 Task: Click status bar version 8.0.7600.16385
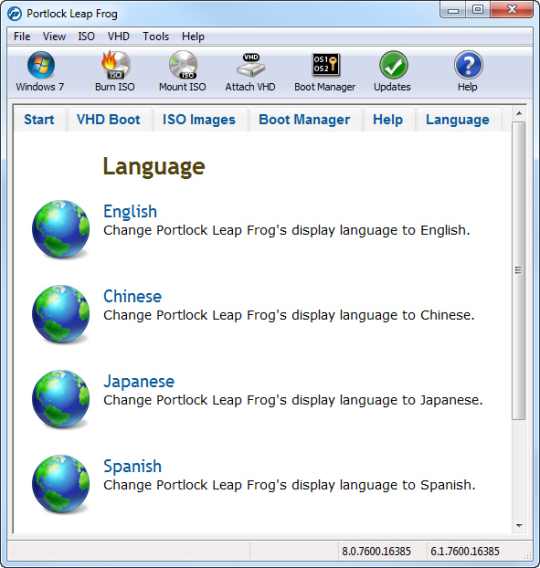pyautogui.click(x=376, y=551)
